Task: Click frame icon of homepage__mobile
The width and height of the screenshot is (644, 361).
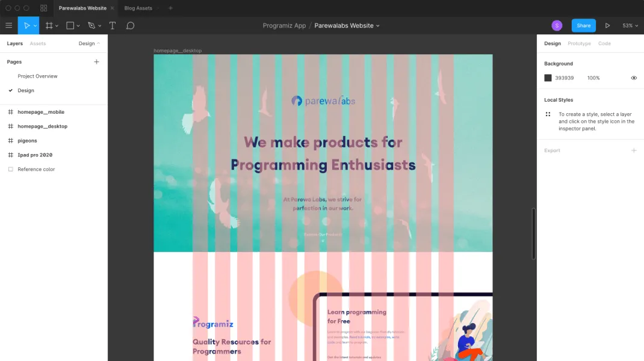Action: pos(11,112)
